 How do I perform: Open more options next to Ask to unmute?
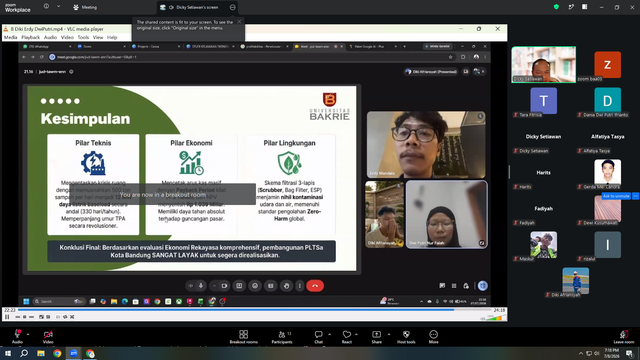[636, 196]
